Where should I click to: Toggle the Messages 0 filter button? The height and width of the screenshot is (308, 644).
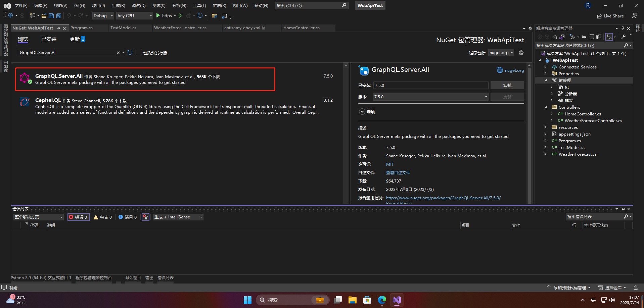[x=128, y=217]
